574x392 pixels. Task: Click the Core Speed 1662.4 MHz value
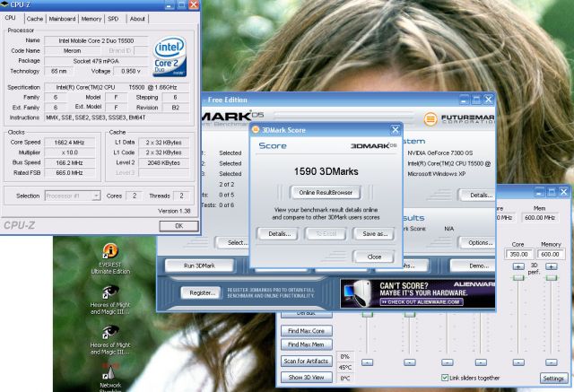pyautogui.click(x=69, y=143)
